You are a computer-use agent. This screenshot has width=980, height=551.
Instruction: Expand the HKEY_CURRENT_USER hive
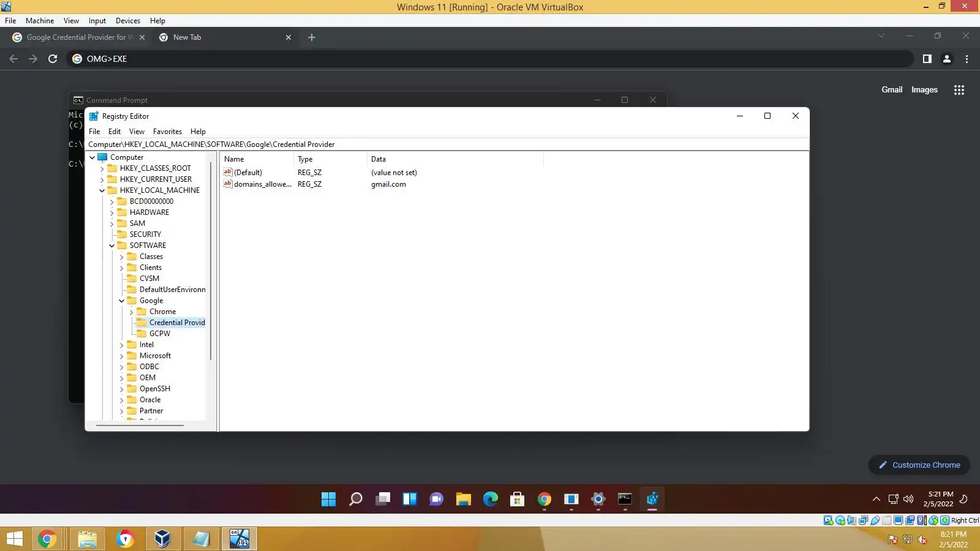[x=102, y=179]
